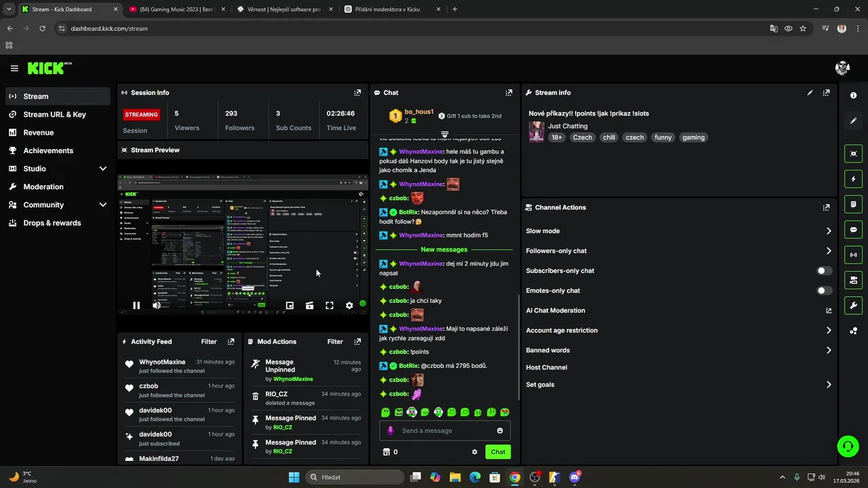Enter fullscreen in stream preview
Image resolution: width=868 pixels, height=488 pixels.
tap(330, 306)
